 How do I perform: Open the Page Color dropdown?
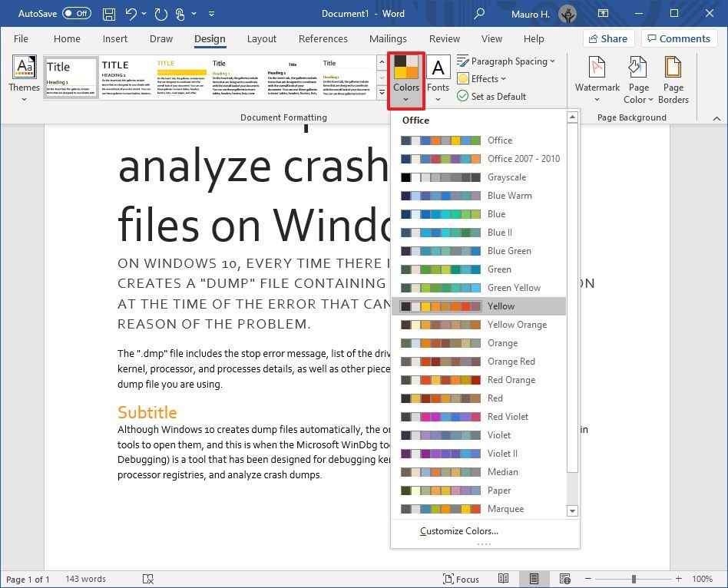pyautogui.click(x=638, y=77)
